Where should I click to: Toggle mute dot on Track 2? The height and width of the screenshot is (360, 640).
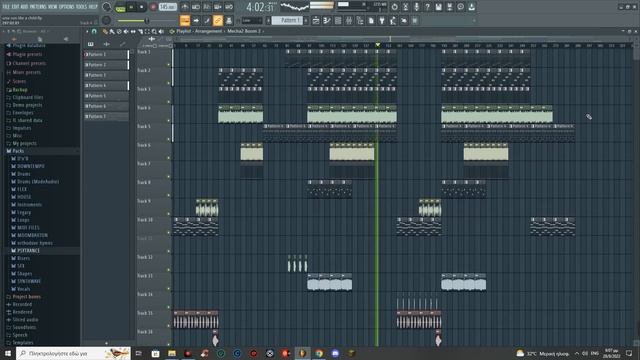click(x=169, y=83)
